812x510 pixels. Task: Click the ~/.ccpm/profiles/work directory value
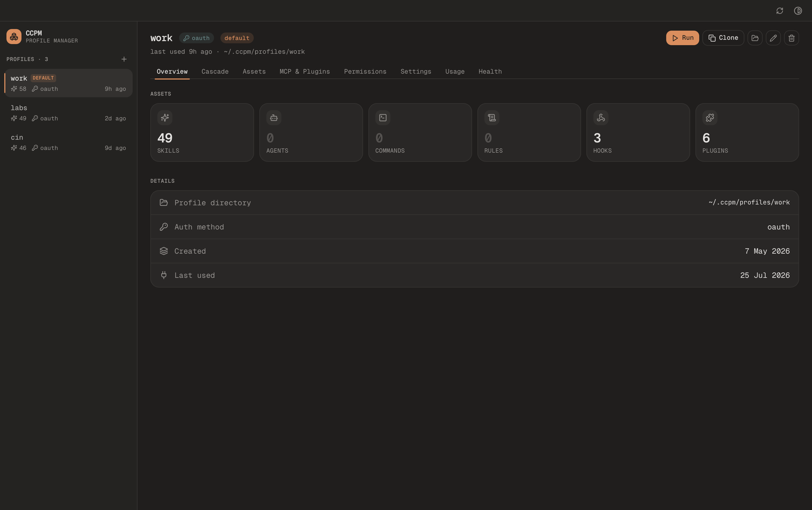749,202
